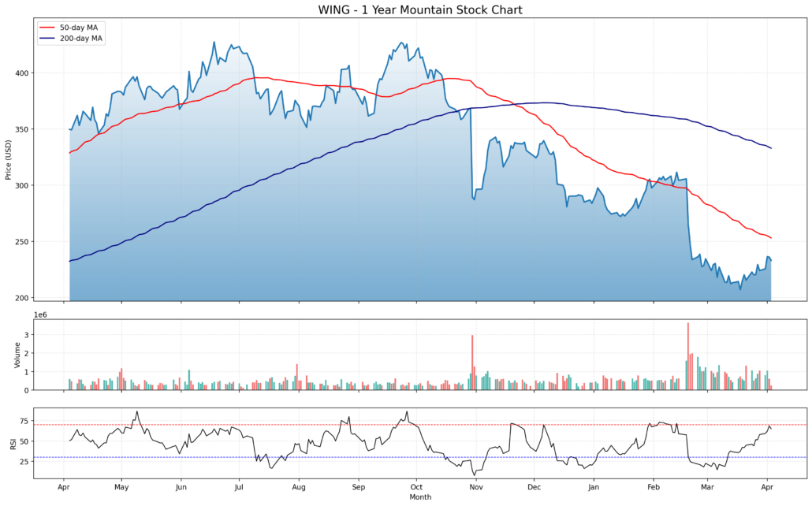
Task: Click the 'Mar' month label
Action: pyautogui.click(x=707, y=487)
